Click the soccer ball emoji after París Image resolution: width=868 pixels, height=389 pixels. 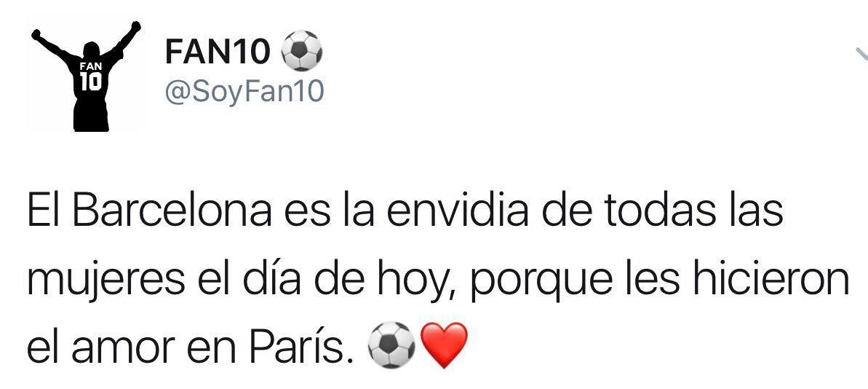[391, 345]
